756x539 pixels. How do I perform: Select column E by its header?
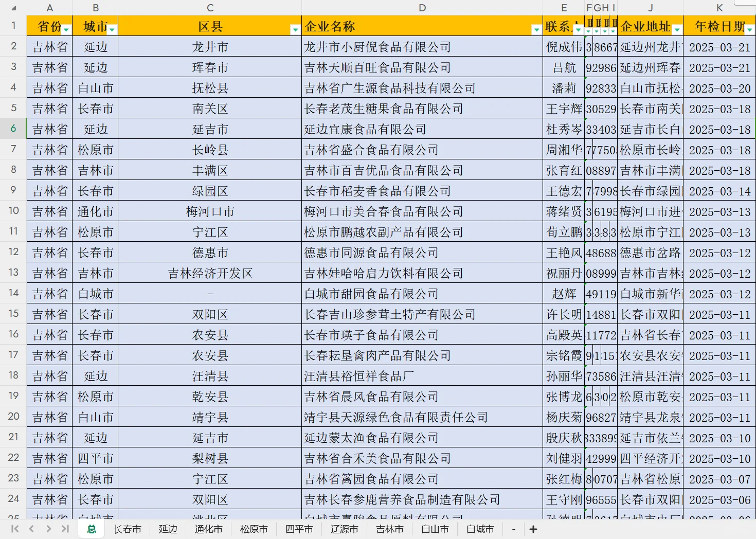[x=564, y=8]
